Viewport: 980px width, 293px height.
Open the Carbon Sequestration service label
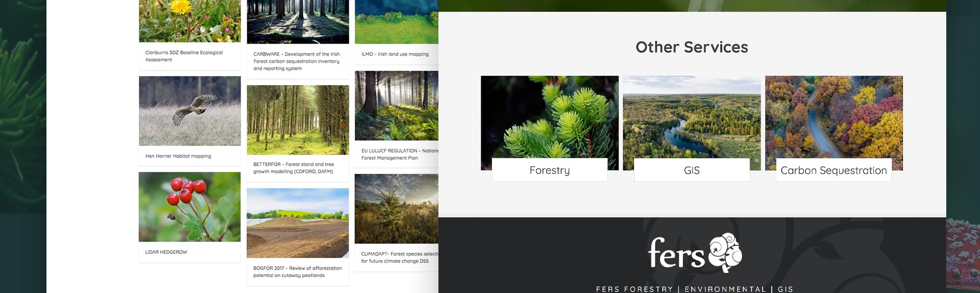pos(834,170)
